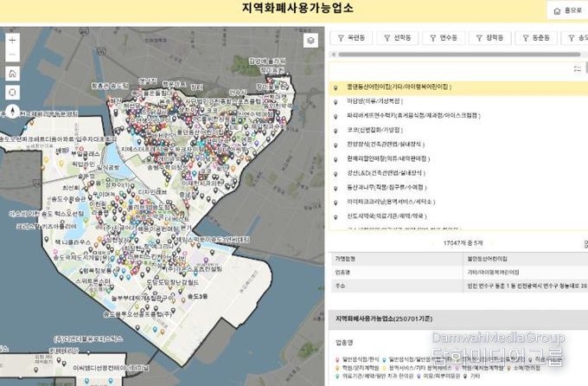Click the 17047 result count text
The image size is (588, 386).
(463, 243)
